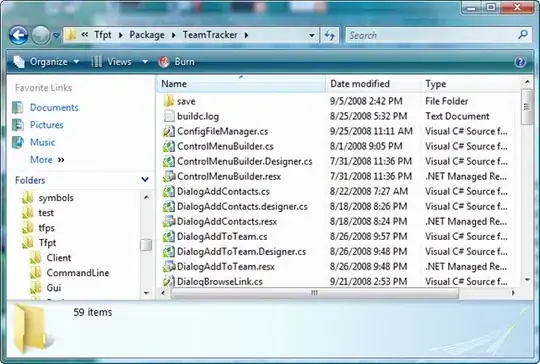Select the save folder icon in the file list
Viewport: 540px width, 364px height.
coord(169,101)
